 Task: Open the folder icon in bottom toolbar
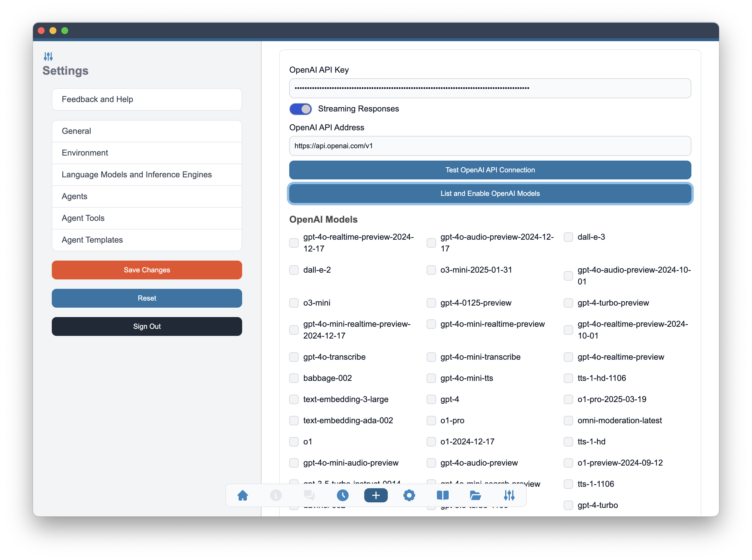475,495
